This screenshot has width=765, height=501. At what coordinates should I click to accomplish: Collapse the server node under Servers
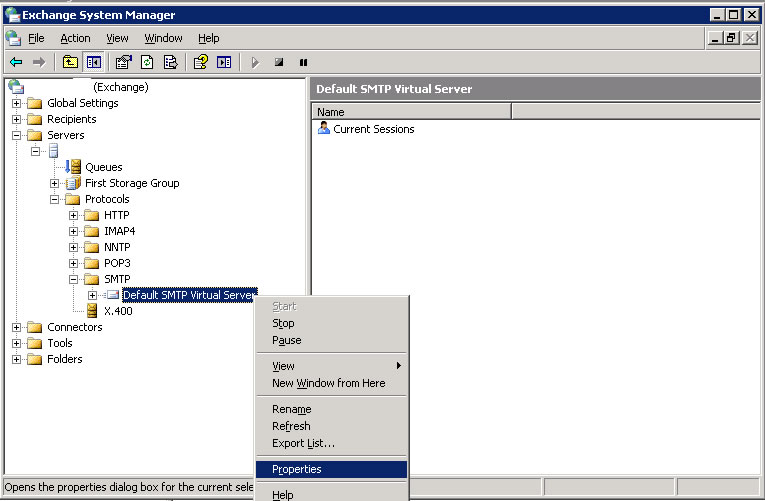pyautogui.click(x=35, y=151)
